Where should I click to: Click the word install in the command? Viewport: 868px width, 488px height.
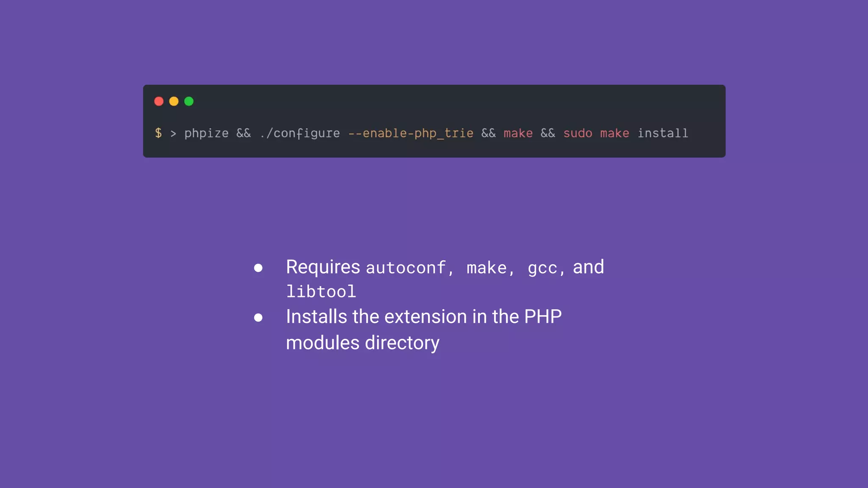(662, 133)
